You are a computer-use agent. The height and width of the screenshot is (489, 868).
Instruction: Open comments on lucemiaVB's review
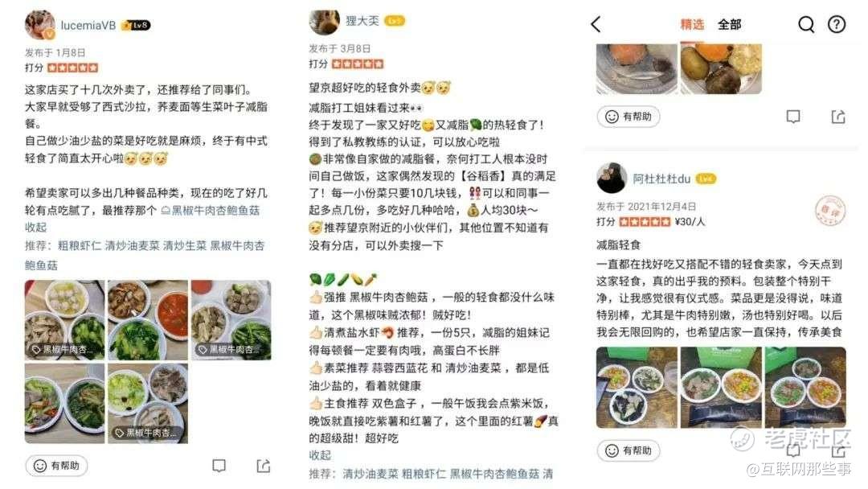[219, 466]
